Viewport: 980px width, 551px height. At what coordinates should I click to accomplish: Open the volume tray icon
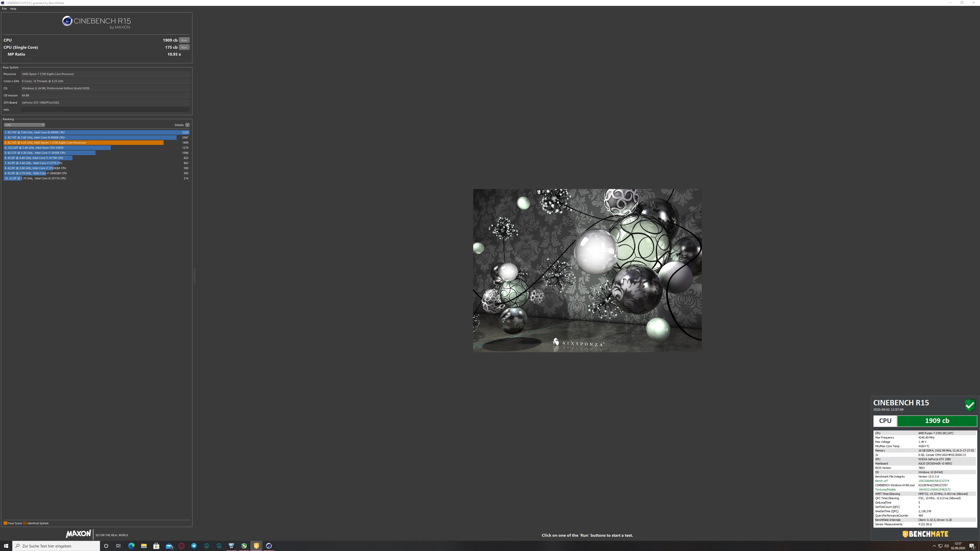coord(947,546)
